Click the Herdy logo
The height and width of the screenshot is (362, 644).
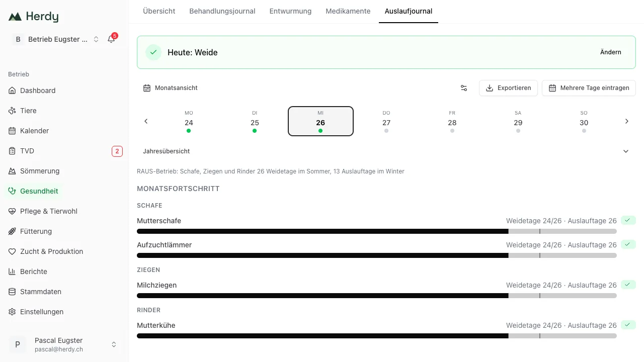pos(33,17)
